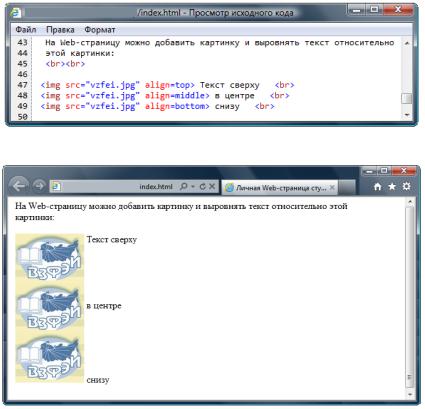
Task: Click the search magnifier in address bar
Action: coord(183,186)
